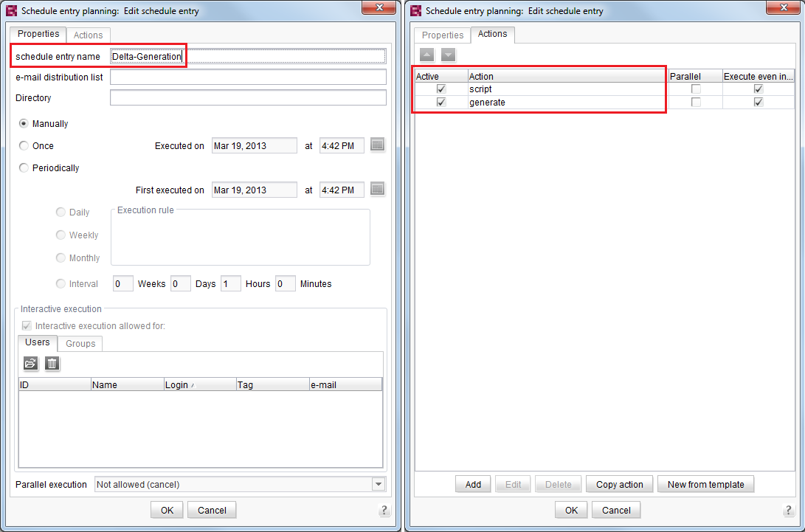Select the Once radio button

point(24,145)
